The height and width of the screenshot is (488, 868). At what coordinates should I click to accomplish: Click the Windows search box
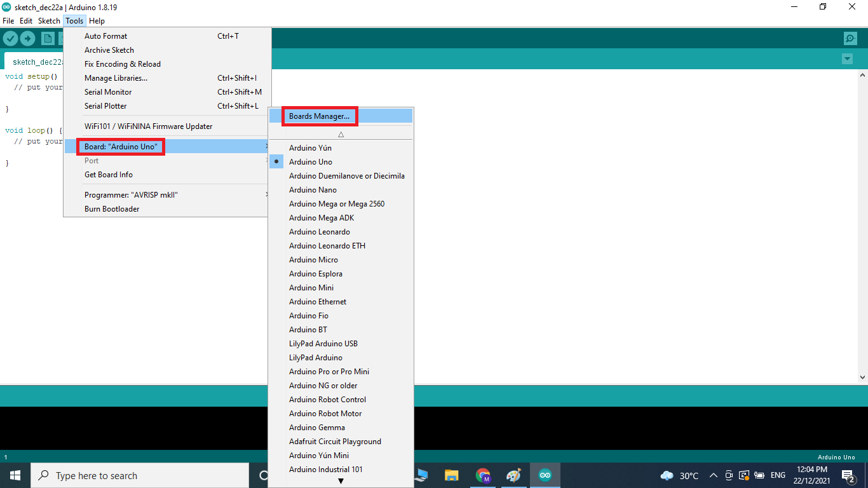click(x=140, y=475)
